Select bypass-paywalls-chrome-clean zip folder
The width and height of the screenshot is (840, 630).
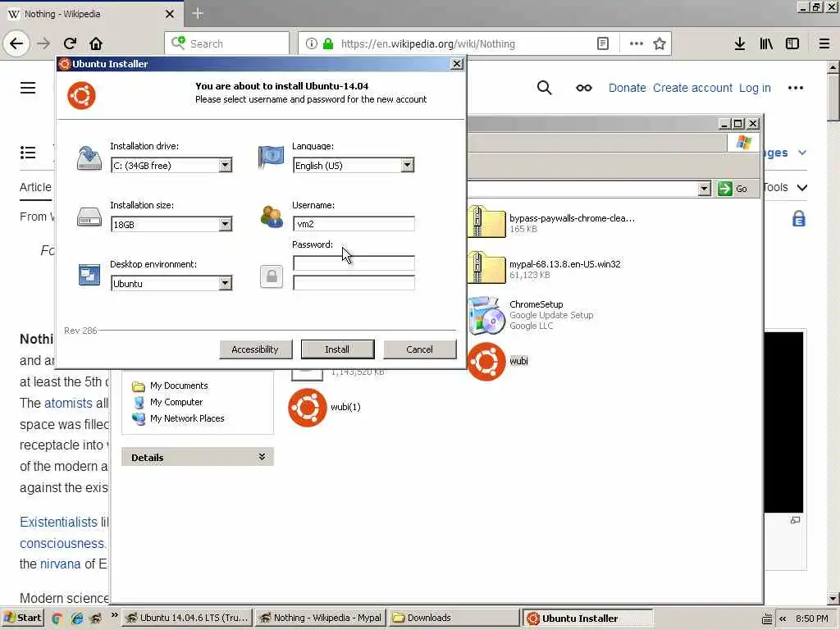click(x=486, y=221)
